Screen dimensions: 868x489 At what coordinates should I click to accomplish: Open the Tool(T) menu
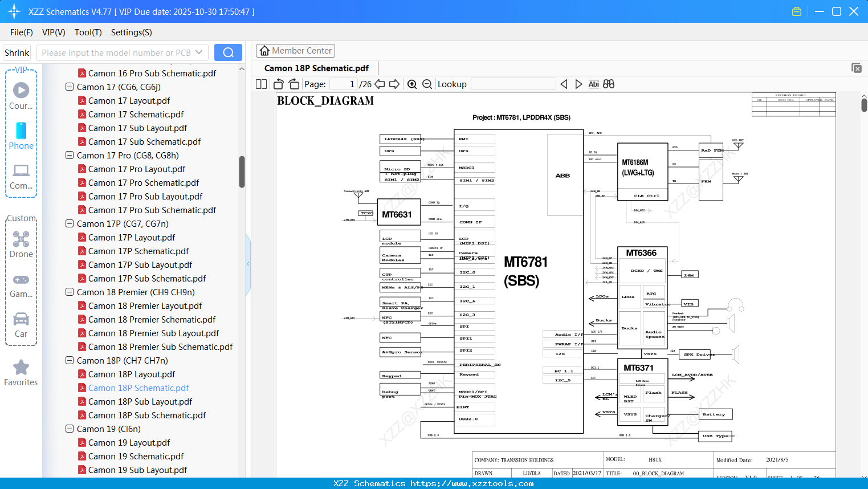click(88, 32)
